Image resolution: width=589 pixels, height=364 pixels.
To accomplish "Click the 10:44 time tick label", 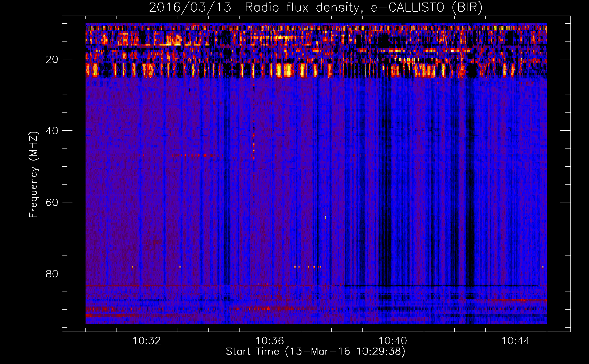I will [516, 341].
